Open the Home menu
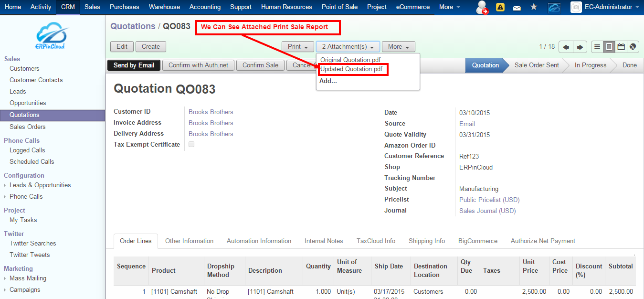 (13, 7)
